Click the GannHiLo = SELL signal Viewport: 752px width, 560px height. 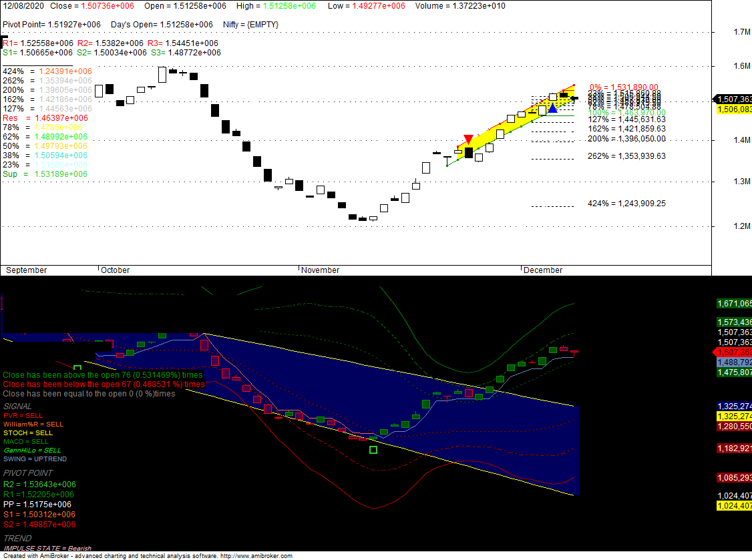point(32,451)
